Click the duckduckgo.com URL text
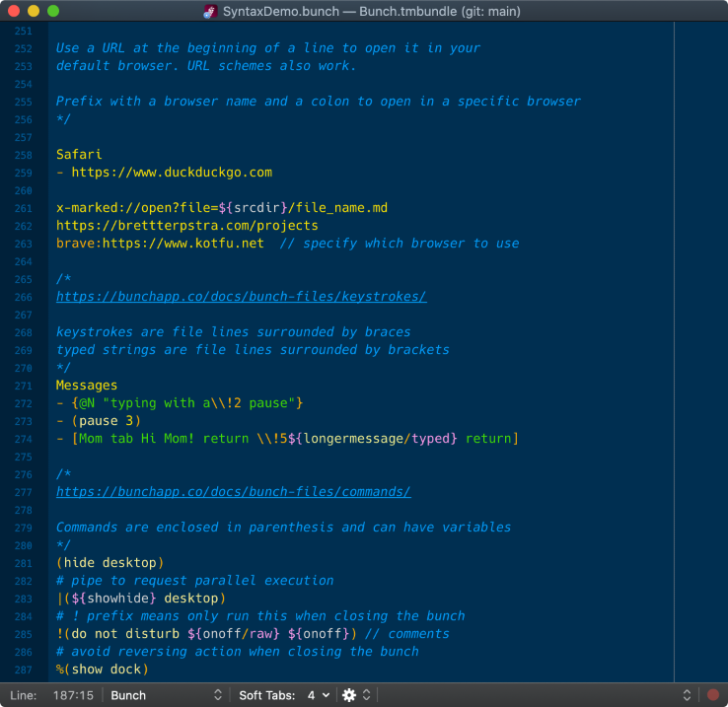 170,173
